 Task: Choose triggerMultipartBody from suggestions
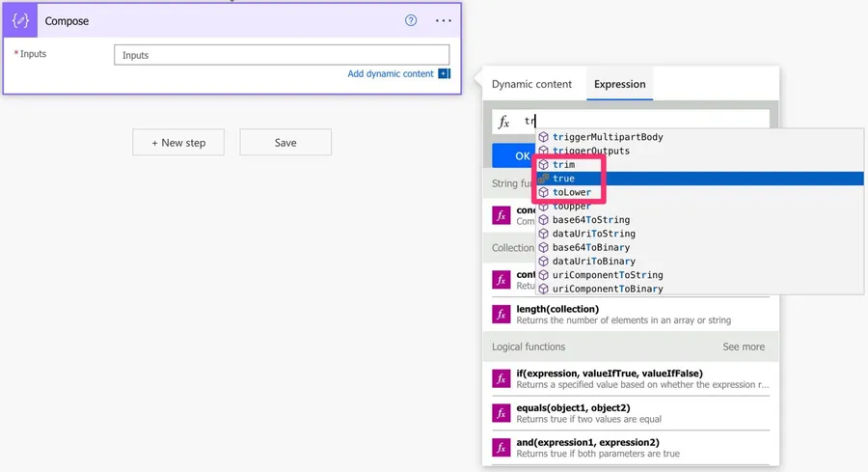pos(607,137)
